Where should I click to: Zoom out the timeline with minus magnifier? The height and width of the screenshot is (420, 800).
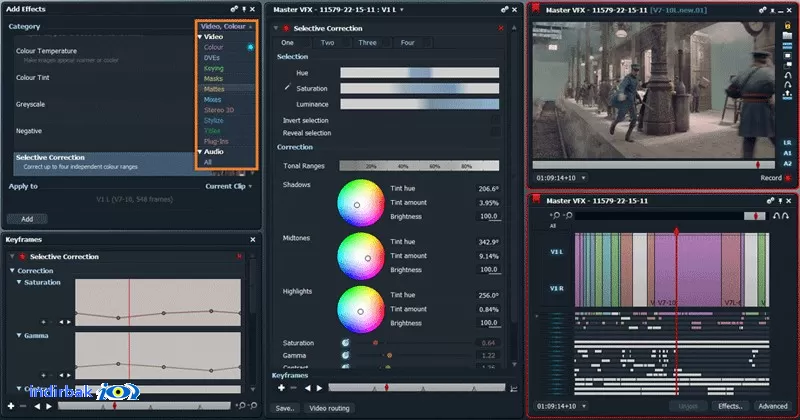tap(568, 216)
